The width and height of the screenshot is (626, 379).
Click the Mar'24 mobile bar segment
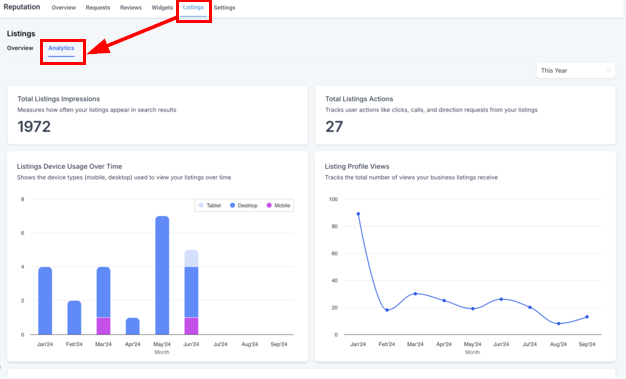(x=103, y=326)
